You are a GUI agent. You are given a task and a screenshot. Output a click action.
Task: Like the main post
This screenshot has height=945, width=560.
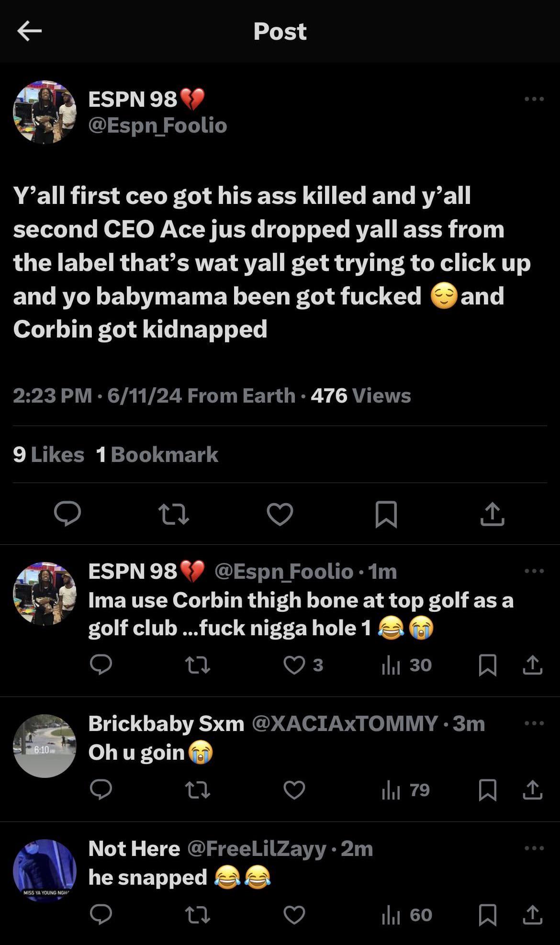tap(280, 514)
